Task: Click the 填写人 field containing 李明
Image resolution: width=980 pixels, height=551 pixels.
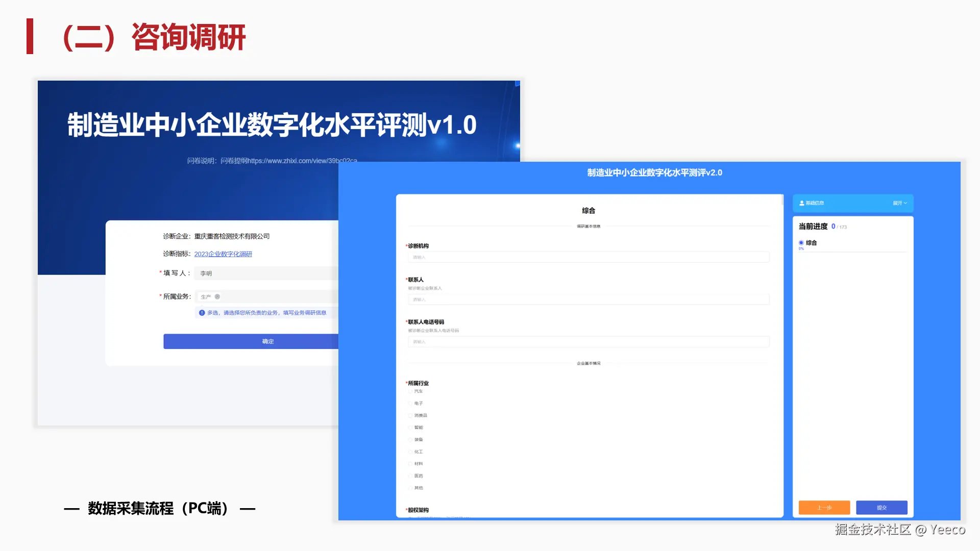Action: tap(266, 273)
